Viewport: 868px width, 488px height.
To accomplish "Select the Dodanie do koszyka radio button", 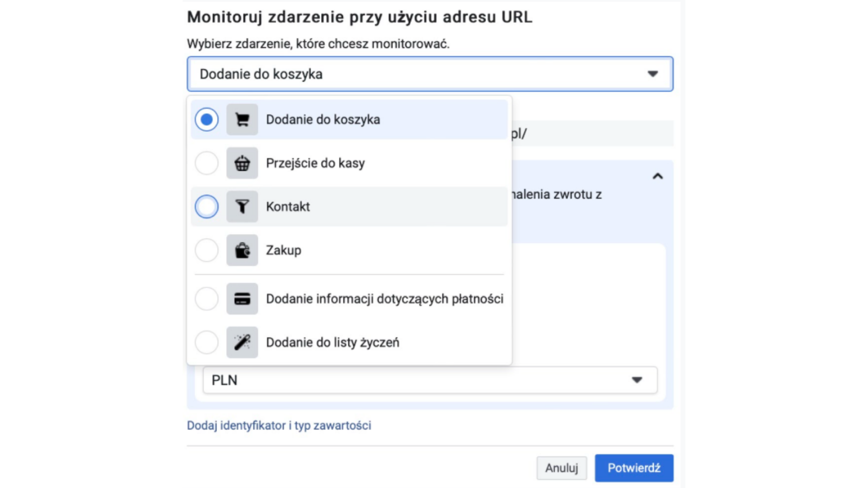I will click(207, 119).
